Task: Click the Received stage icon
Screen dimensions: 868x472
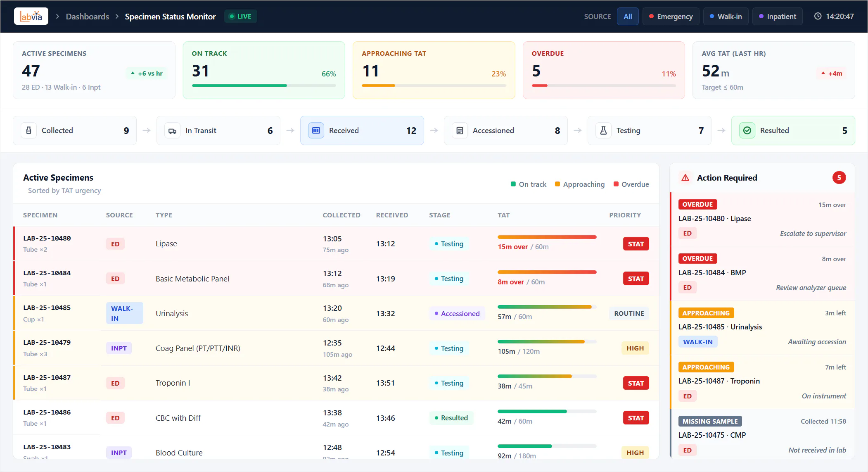Action: pos(316,131)
